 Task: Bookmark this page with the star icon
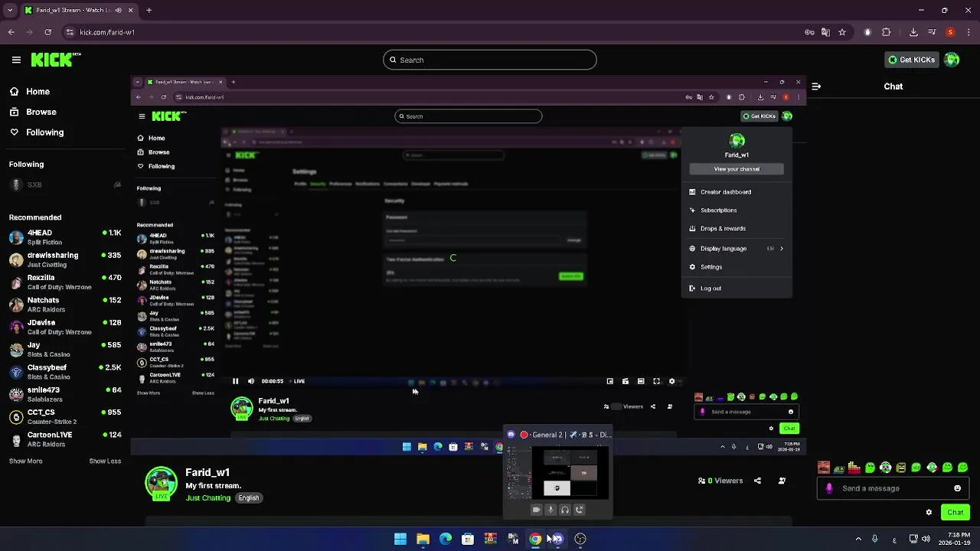coord(842,32)
